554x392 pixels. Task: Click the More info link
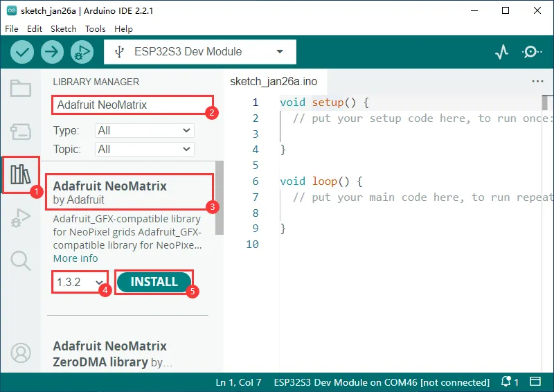pyautogui.click(x=75, y=258)
